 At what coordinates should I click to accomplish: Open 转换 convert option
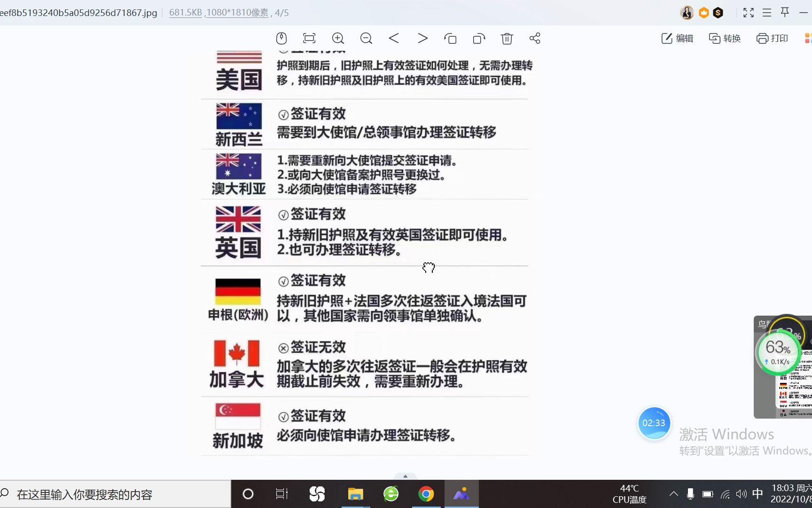coord(725,39)
